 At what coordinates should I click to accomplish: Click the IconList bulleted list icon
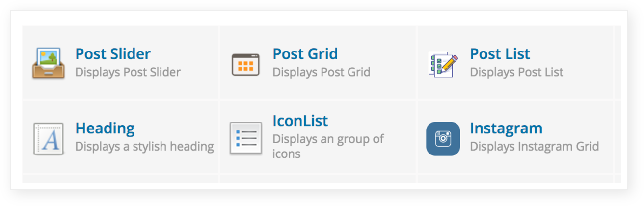tap(245, 139)
